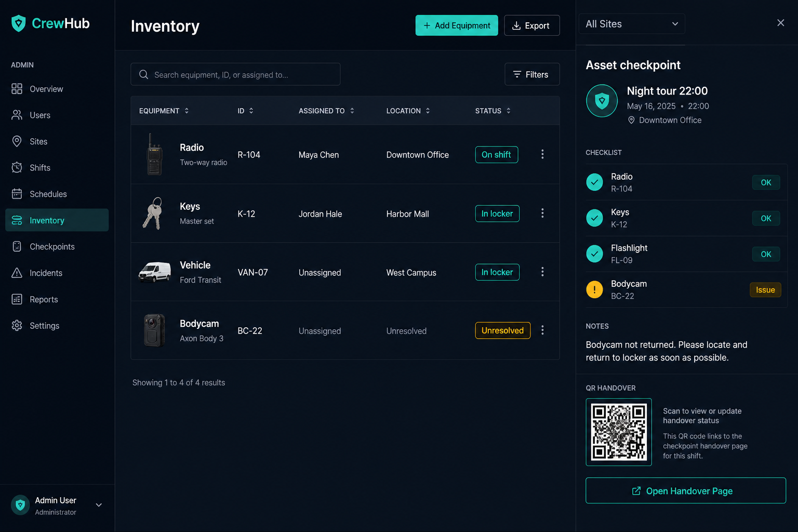Image resolution: width=798 pixels, height=532 pixels.
Task: Click Issue badge for Bodycam item
Action: (765, 290)
